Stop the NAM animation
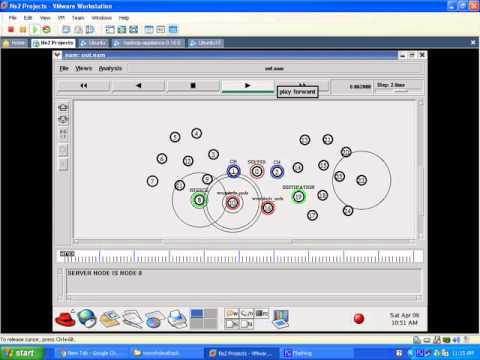The image size is (480, 360). pos(193,85)
